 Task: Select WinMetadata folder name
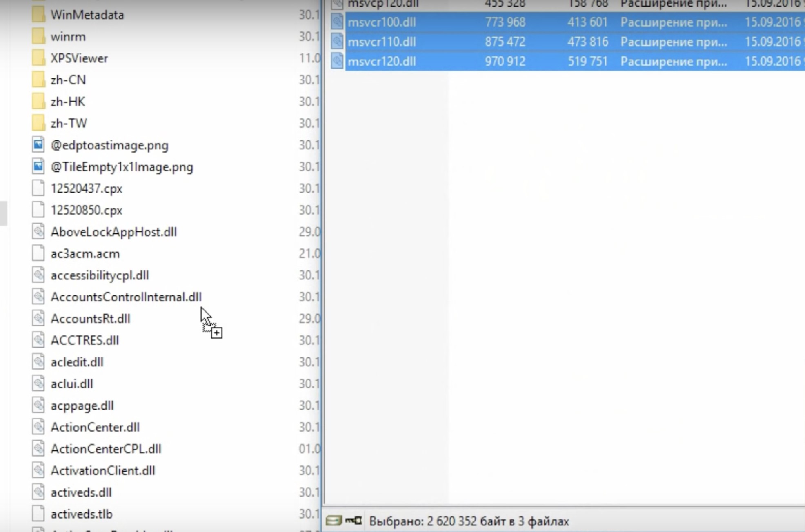(87, 15)
